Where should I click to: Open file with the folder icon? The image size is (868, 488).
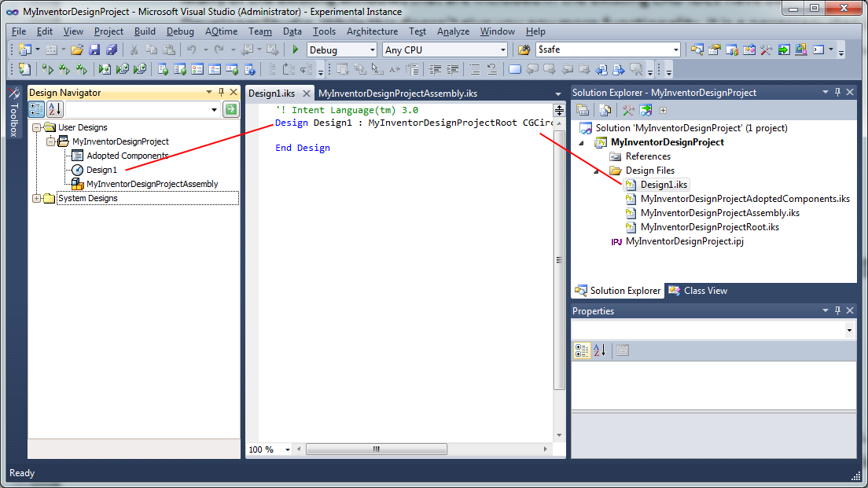pyautogui.click(x=77, y=50)
